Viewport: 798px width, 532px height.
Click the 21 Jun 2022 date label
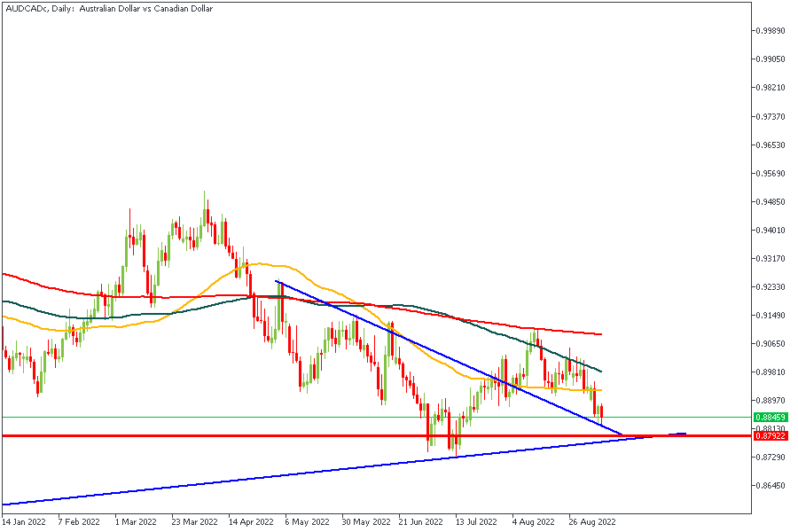[422, 522]
